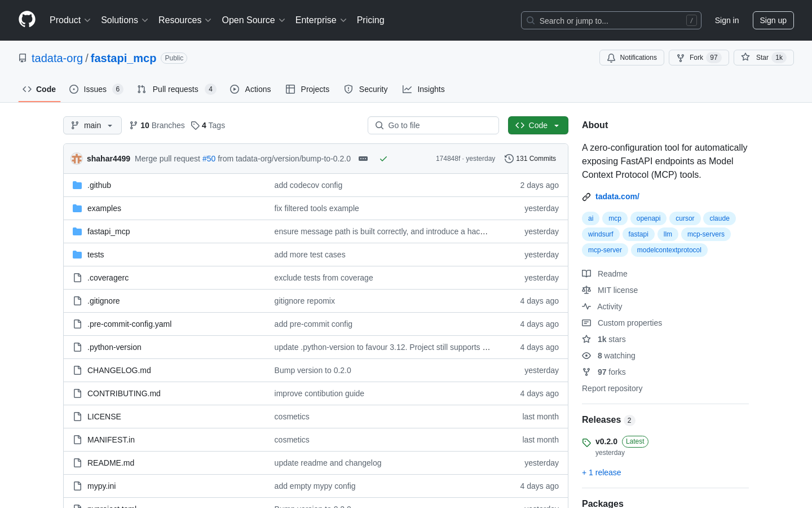Open the main branch selector
The height and width of the screenshot is (508, 812).
point(92,125)
